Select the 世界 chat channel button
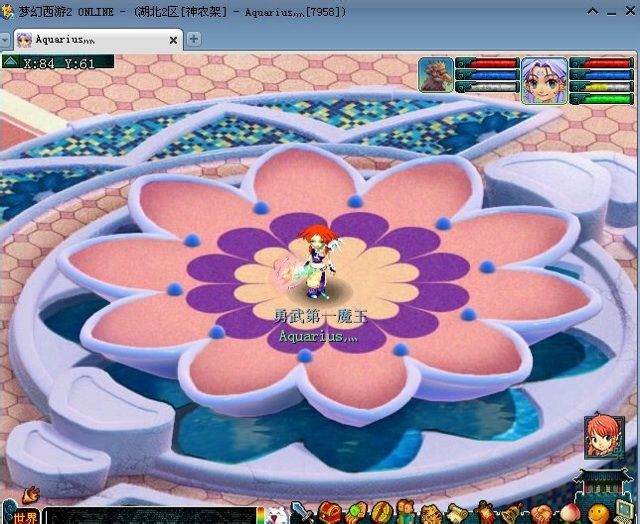640x524 pixels. click(25, 516)
